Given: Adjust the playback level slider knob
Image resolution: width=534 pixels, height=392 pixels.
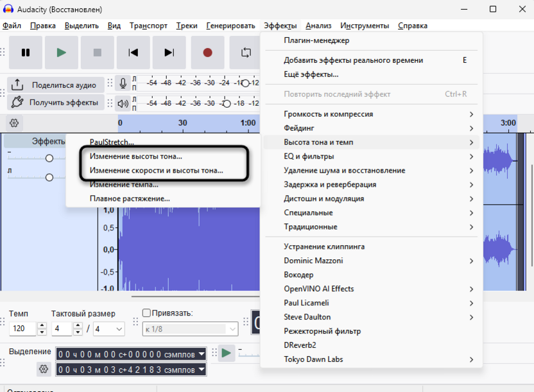Looking at the screenshot, I should 227,103.
